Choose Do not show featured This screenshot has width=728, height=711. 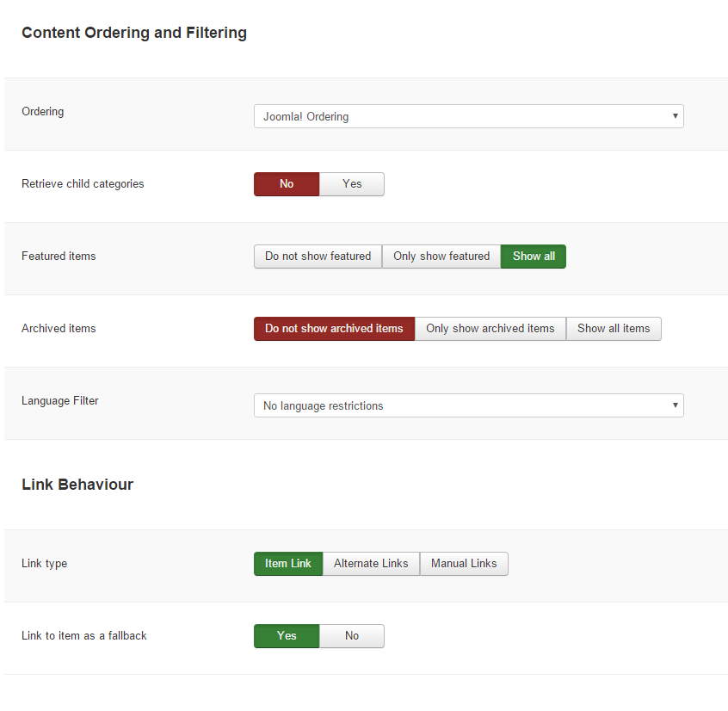pos(318,257)
